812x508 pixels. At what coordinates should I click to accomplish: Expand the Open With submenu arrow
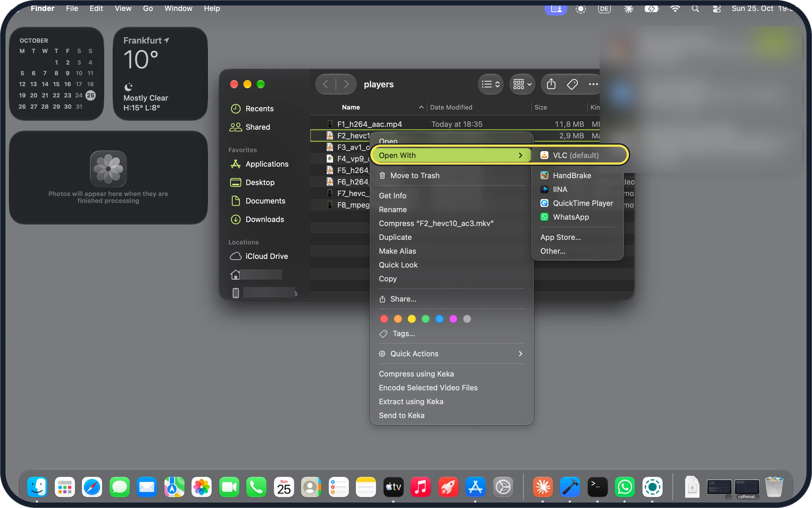click(x=520, y=155)
